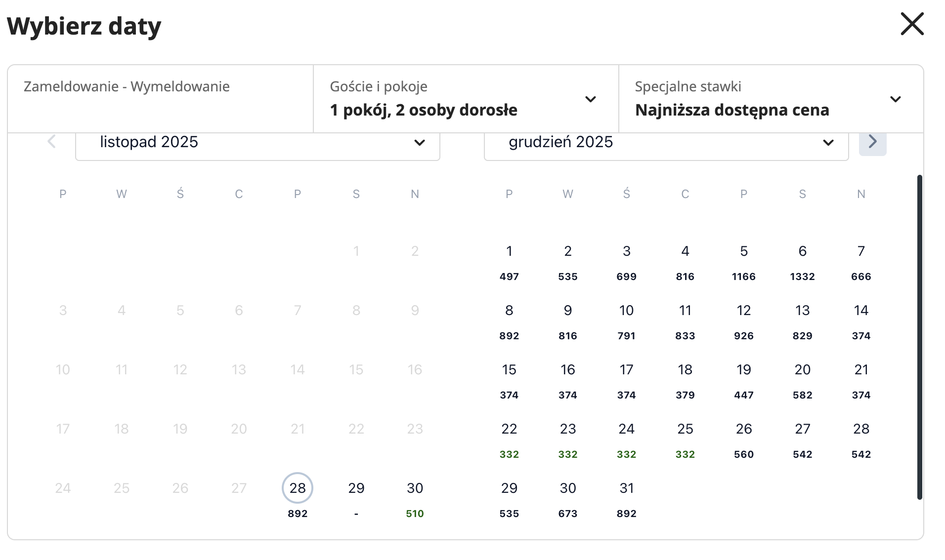Open the listopad 2025 month dropdown
The height and width of the screenshot is (560, 945).
coord(258,143)
